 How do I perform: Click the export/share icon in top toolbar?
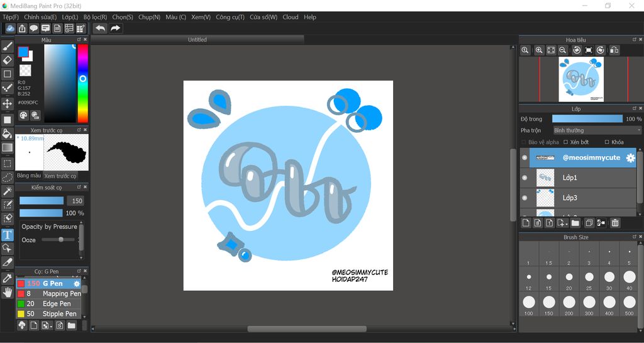(22, 28)
